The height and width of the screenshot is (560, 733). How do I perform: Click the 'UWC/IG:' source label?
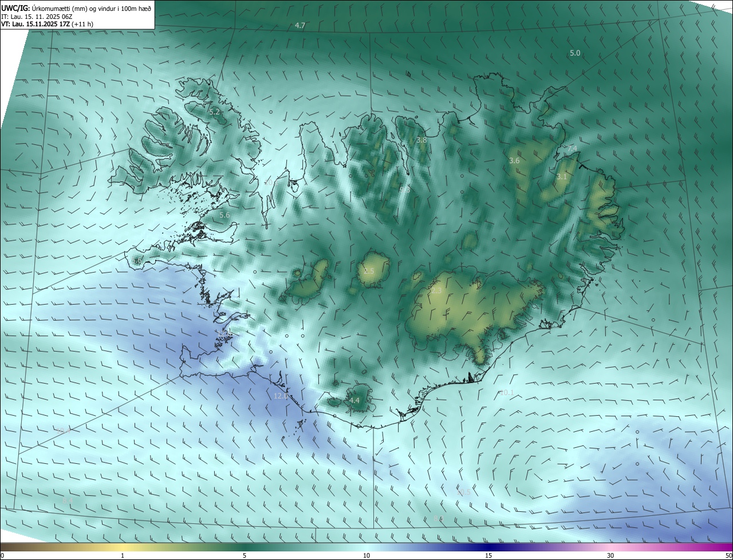coord(17,8)
